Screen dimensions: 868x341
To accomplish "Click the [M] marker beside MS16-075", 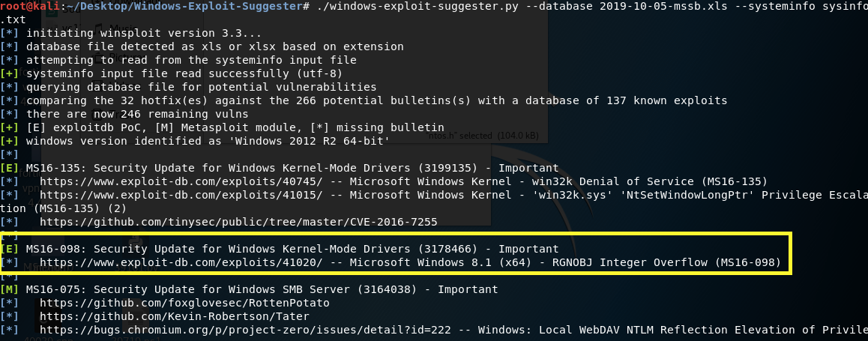I will [10, 289].
